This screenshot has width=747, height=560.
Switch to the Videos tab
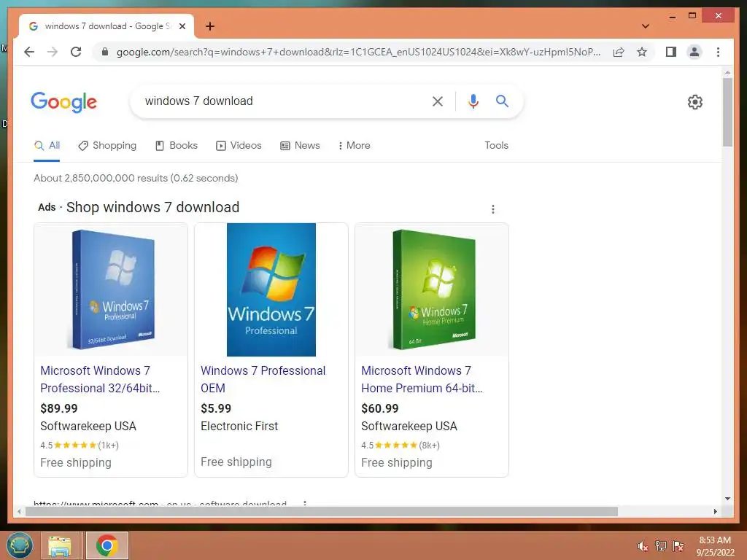coord(239,146)
